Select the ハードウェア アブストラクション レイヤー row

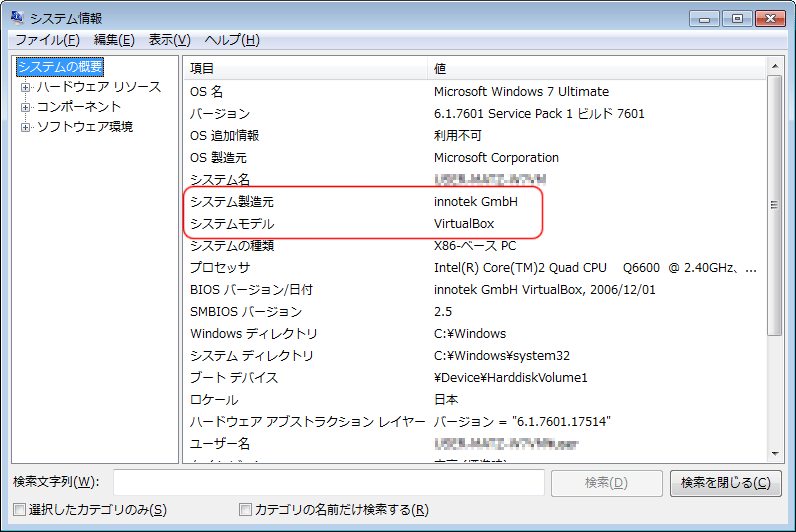[475, 422]
